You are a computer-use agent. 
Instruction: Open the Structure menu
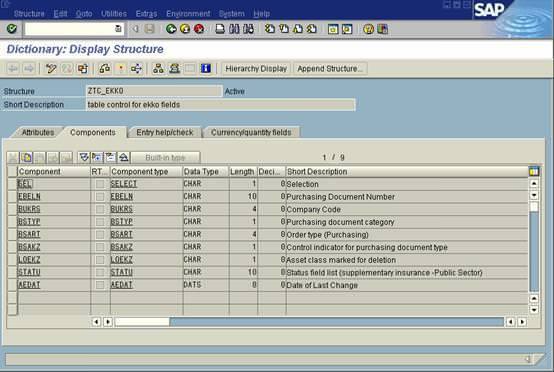click(x=29, y=14)
